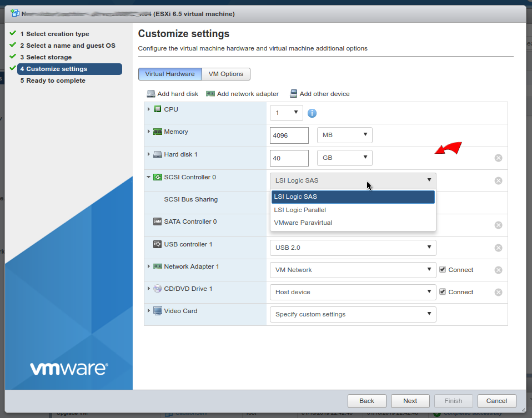Toggle Connect checkbox for CD/DVD Drive 1
The height and width of the screenshot is (418, 532).
click(x=443, y=291)
